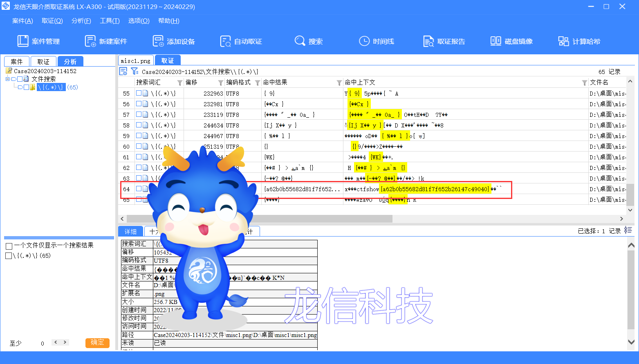Start 自动取证 automatic forensics
This screenshot has height=364, width=639.
[241, 41]
